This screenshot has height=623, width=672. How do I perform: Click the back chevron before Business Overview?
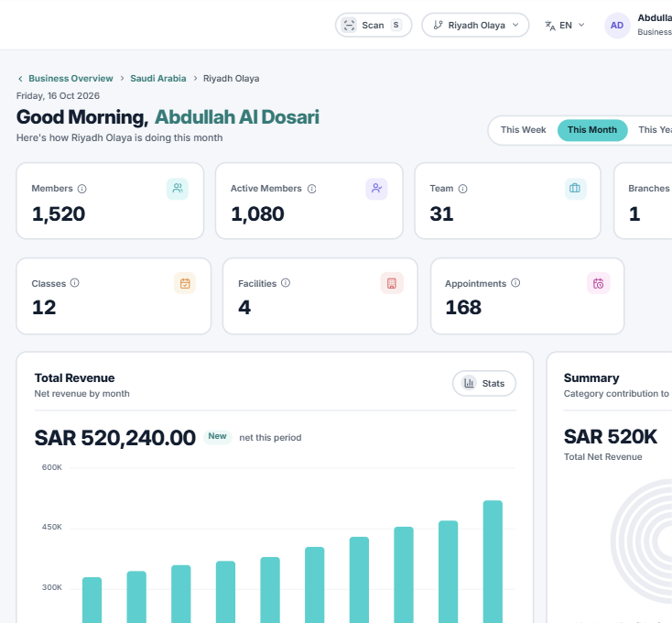point(20,79)
